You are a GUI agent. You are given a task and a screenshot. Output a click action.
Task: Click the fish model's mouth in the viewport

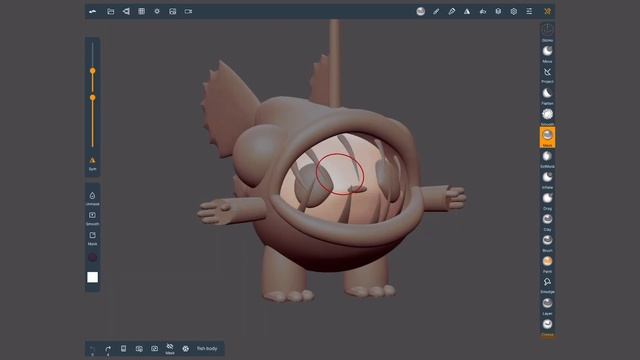[345, 180]
